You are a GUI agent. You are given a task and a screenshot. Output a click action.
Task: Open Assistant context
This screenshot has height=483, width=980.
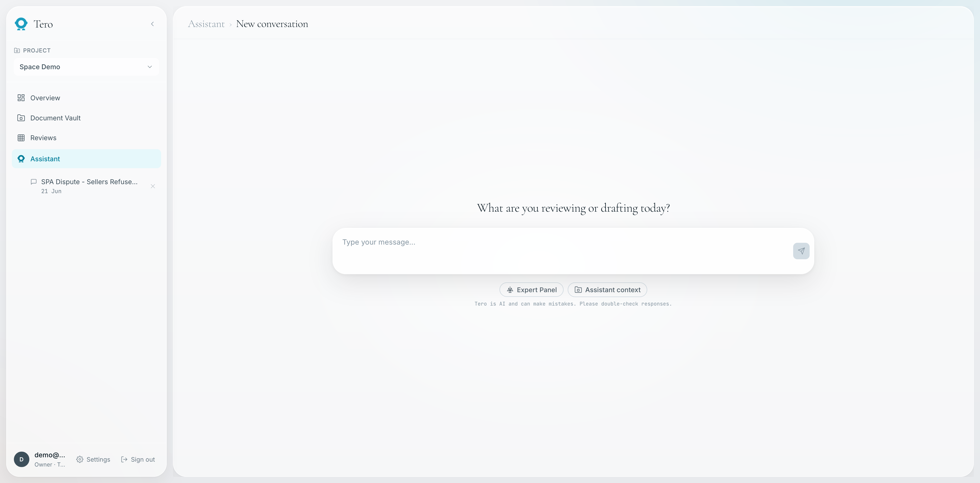tap(607, 290)
